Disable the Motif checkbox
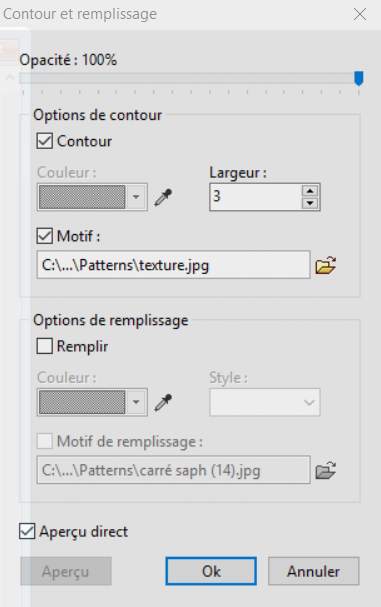Image resolution: width=381 pixels, height=607 pixels. 45,236
